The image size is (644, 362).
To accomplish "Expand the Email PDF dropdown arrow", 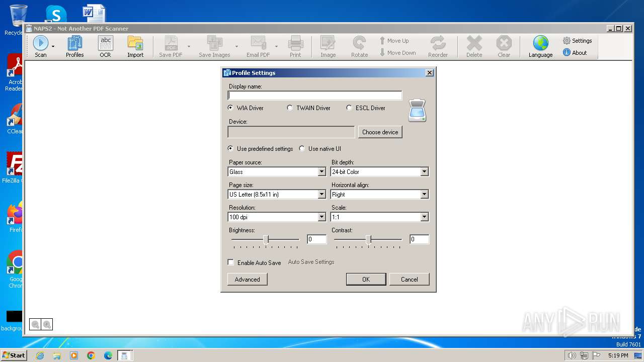I will [x=276, y=47].
